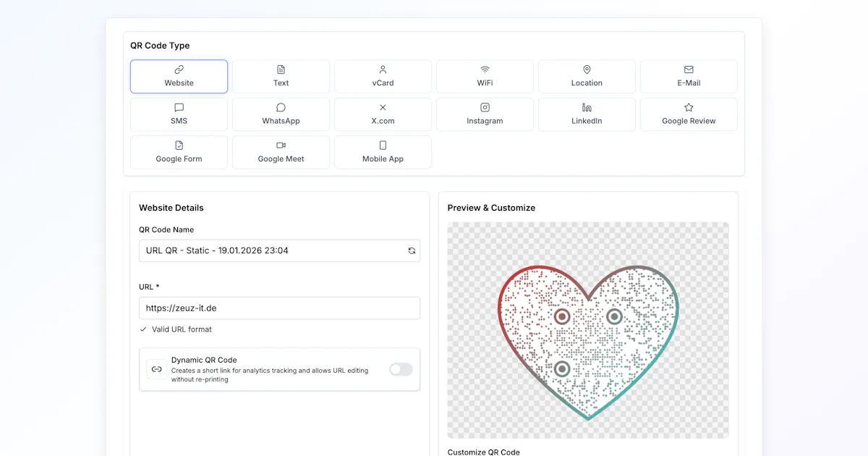868x456 pixels.
Task: Choose the WhatsApp QR code type
Action: coord(281,114)
